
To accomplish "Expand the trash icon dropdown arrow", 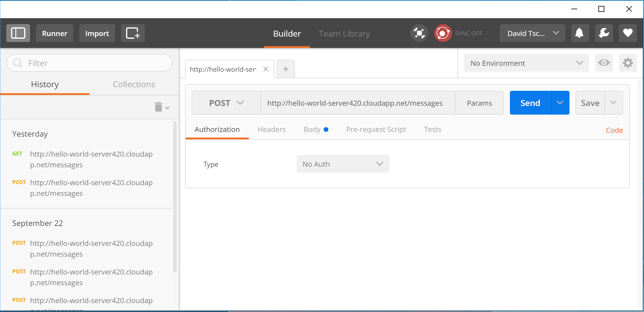I will [x=167, y=108].
